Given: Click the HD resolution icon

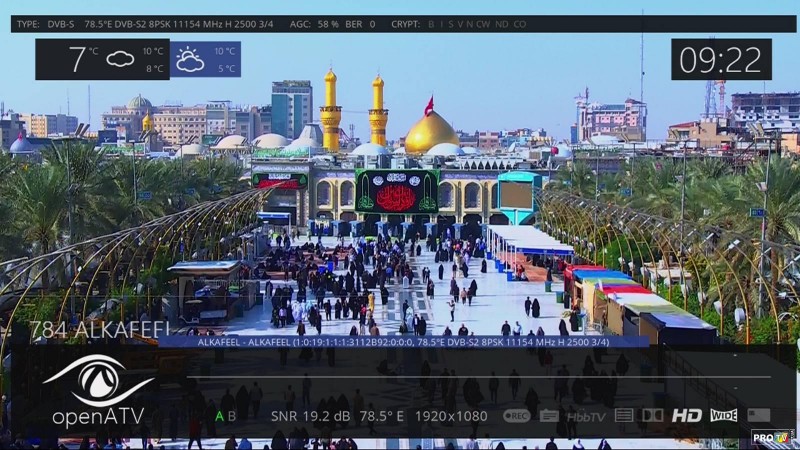Looking at the screenshot, I should point(686,416).
